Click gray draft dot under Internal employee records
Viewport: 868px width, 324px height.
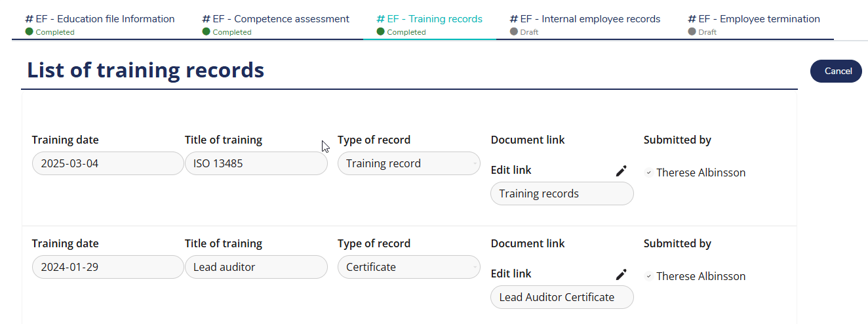pos(513,31)
